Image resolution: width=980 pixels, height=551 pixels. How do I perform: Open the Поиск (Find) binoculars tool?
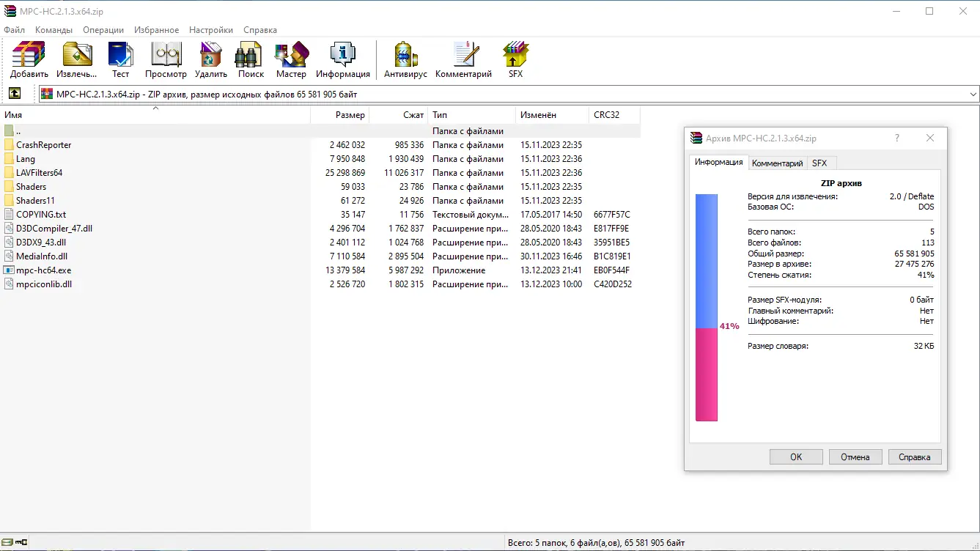(251, 60)
